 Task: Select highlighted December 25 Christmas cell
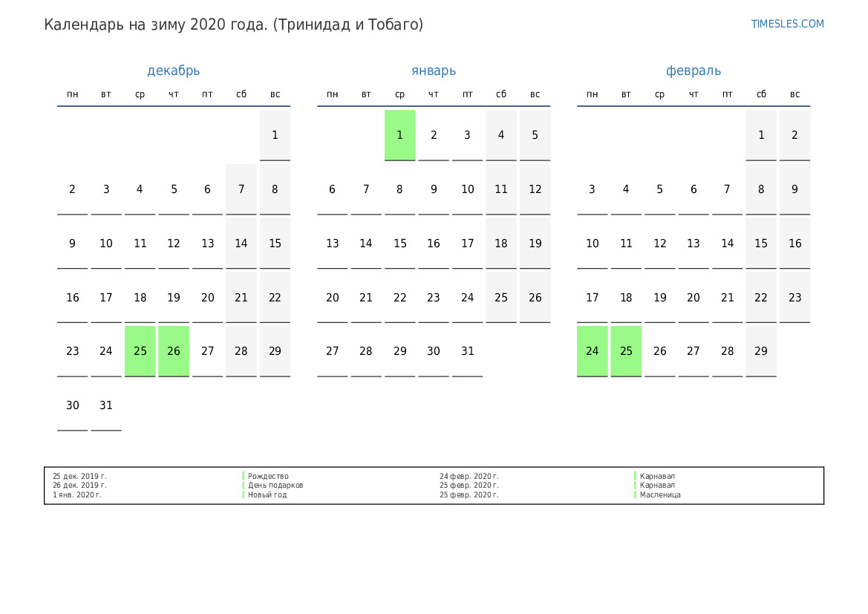click(x=140, y=351)
